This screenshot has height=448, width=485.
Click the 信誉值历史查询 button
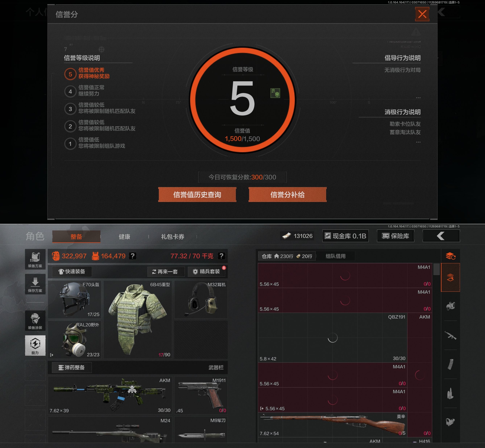pos(197,194)
